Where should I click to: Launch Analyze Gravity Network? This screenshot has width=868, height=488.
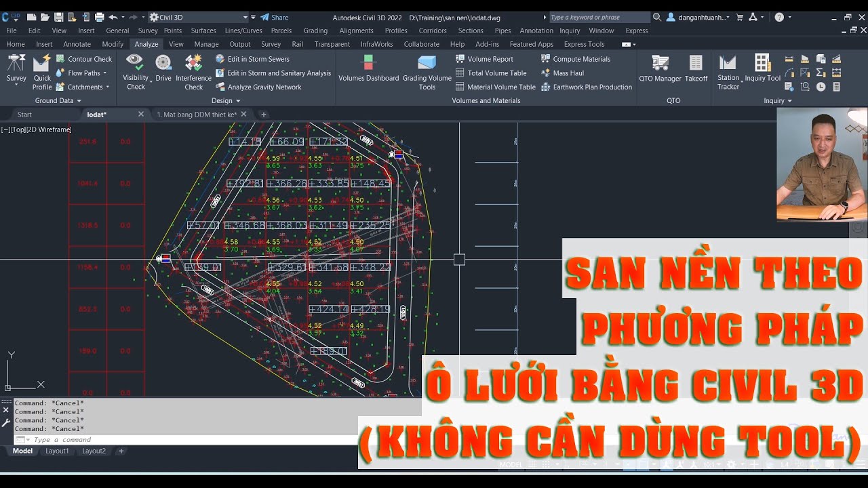[x=258, y=87]
